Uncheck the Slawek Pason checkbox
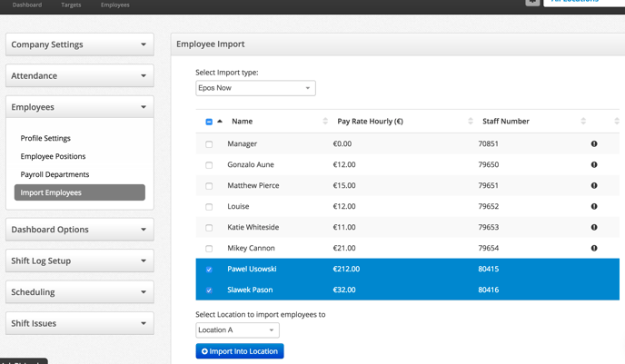Viewport: 625px width, 364px height. [x=209, y=290]
